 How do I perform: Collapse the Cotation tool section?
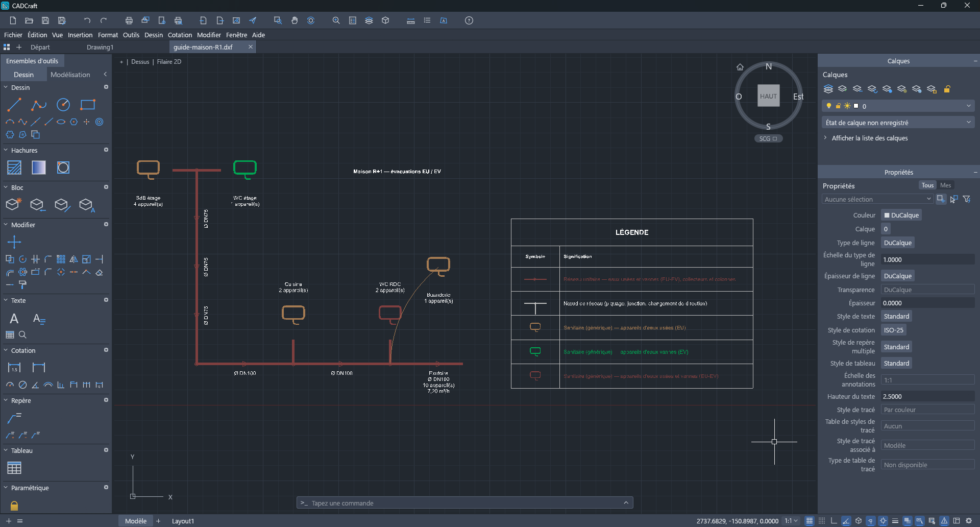coord(6,350)
